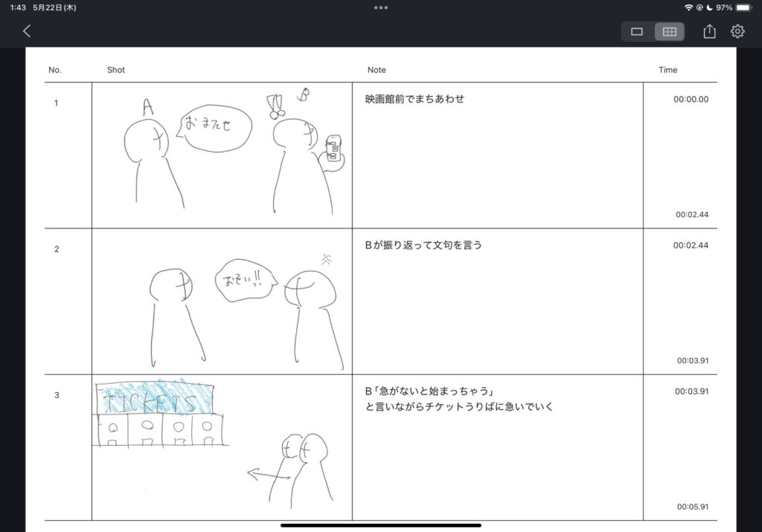The height and width of the screenshot is (532, 762).
Task: Edit the note 映画館前でまちあわせ
Action: (414, 99)
